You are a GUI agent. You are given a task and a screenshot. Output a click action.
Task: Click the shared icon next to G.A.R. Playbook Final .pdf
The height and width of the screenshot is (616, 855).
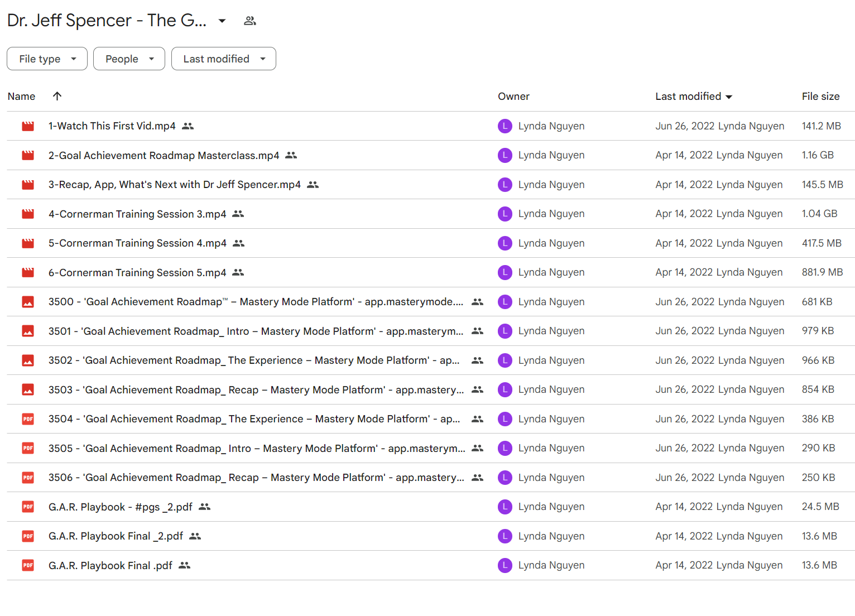click(185, 565)
